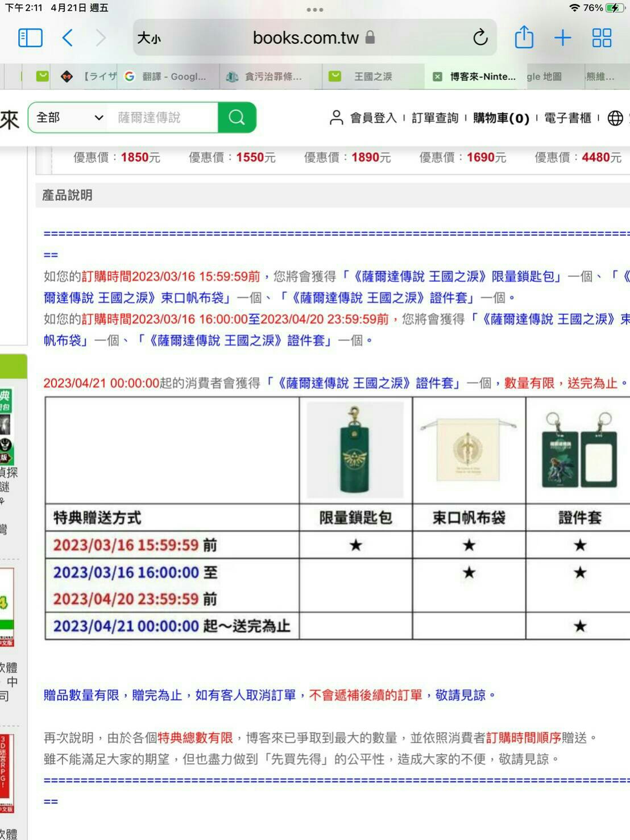This screenshot has width=630, height=840.
Task: Click the 博客來 logo at left
Action: pos(9,119)
